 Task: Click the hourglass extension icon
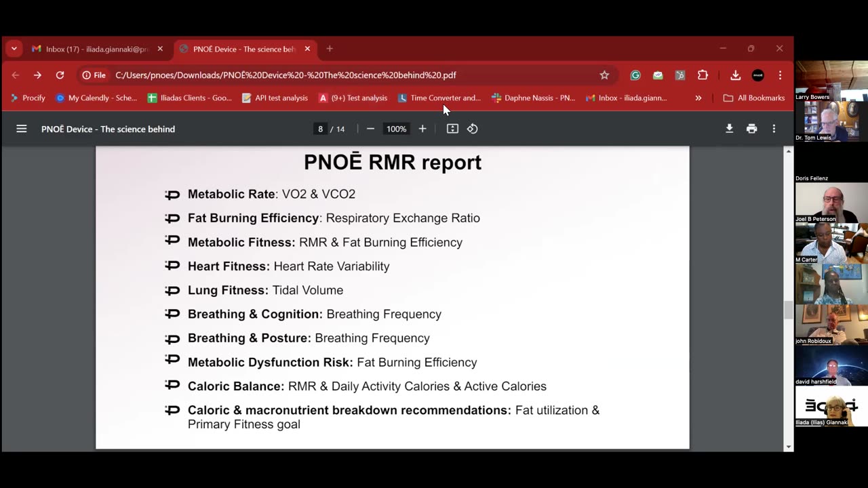coord(680,75)
